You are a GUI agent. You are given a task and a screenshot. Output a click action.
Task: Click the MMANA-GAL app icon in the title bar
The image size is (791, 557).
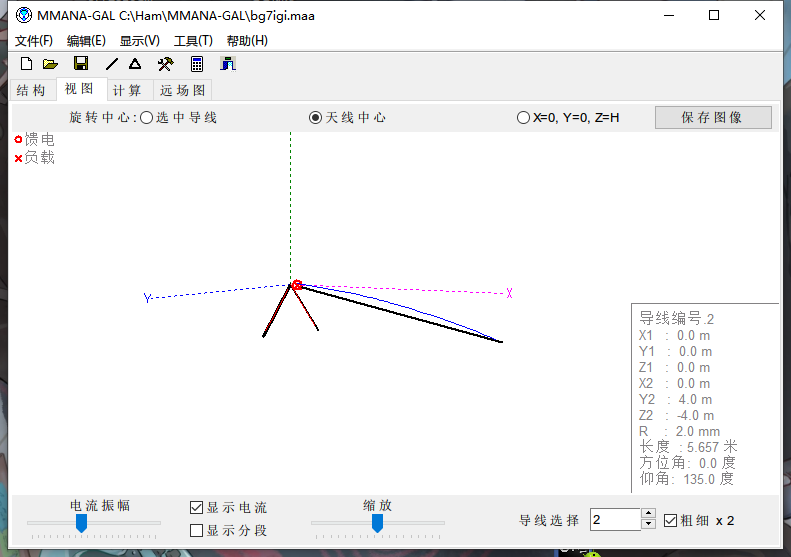coord(23,16)
